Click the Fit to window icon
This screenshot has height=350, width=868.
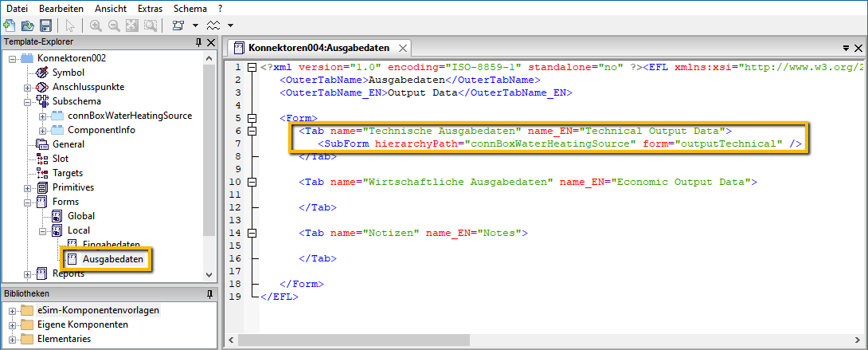[132, 25]
